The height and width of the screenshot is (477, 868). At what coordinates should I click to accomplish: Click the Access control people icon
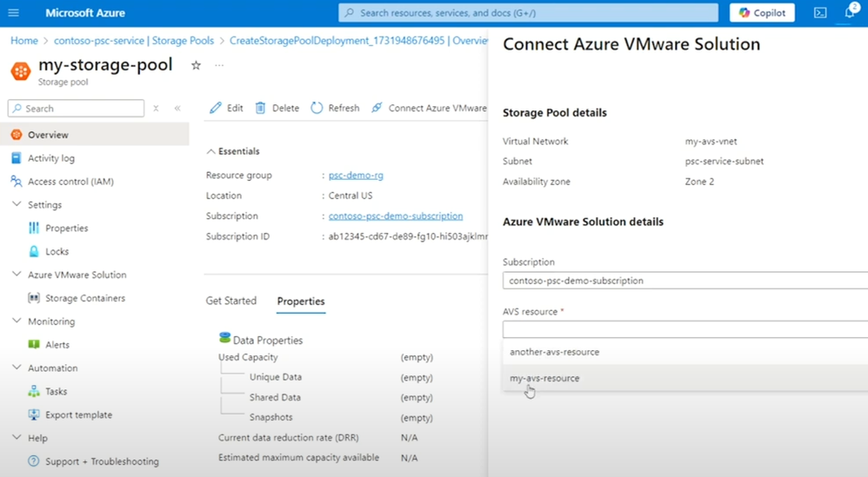pyautogui.click(x=16, y=182)
